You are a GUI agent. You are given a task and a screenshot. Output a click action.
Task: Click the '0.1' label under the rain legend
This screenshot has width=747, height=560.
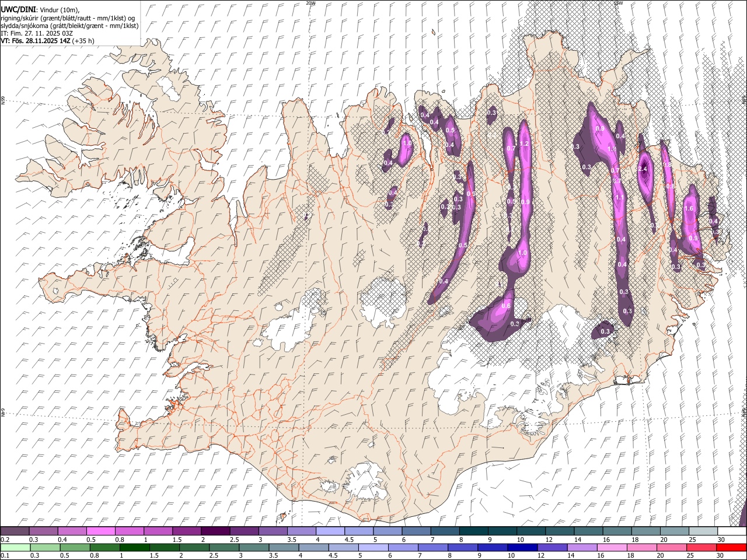pyautogui.click(x=5, y=556)
